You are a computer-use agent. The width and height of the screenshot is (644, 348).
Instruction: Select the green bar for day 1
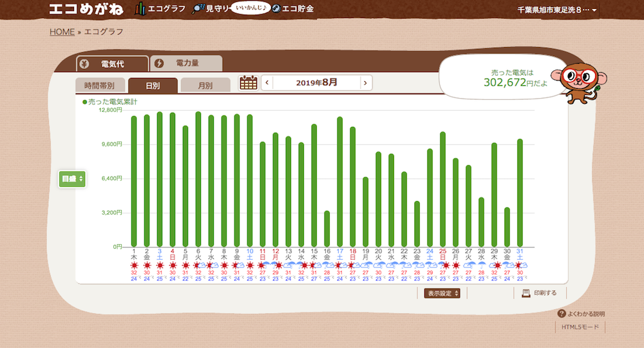click(134, 181)
